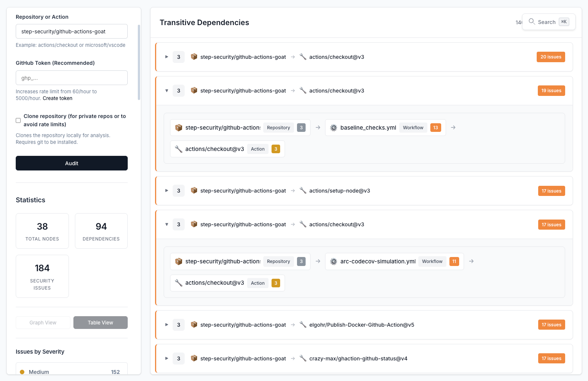Expand the elgohr/Publish-Docker-Github-Action@v5 row
Viewport: 588px width, 381px height.
pos(167,325)
